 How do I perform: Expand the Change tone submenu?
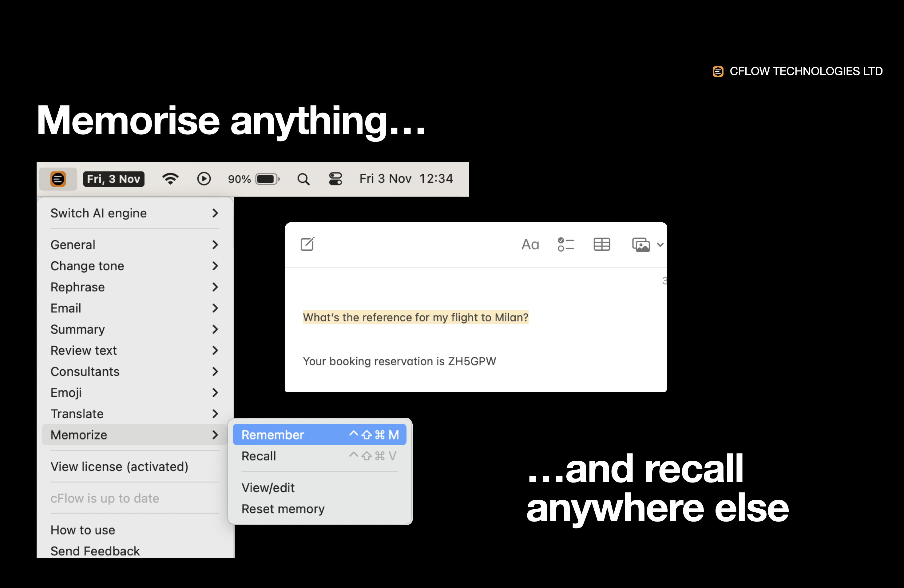(215, 266)
